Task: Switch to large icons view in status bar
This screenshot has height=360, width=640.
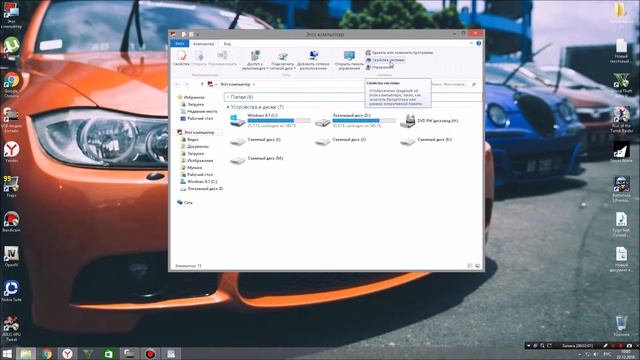Action: coord(478,266)
